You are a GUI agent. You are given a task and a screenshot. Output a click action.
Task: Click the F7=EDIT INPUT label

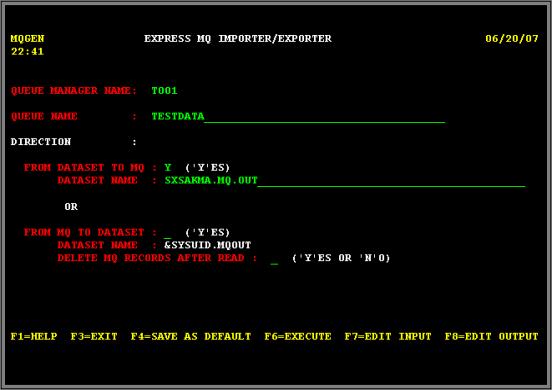pyautogui.click(x=388, y=336)
